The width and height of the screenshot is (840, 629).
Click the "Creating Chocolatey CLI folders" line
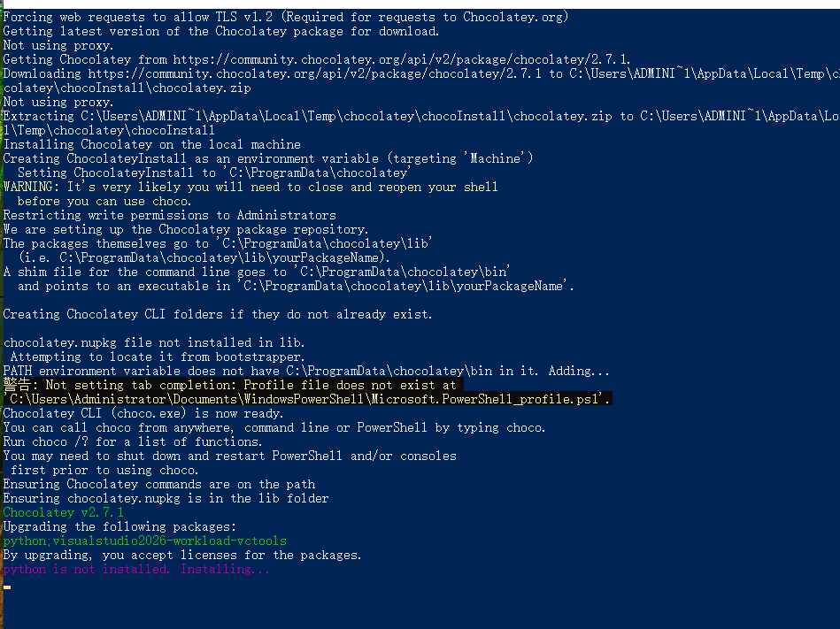[218, 314]
